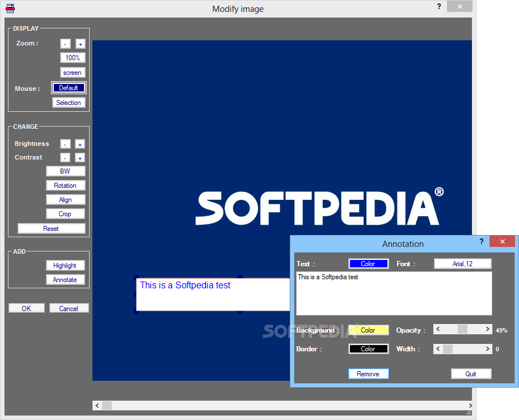The image size is (519, 420).
Task: Click the Annotation dialog help question mark
Action: pos(482,241)
